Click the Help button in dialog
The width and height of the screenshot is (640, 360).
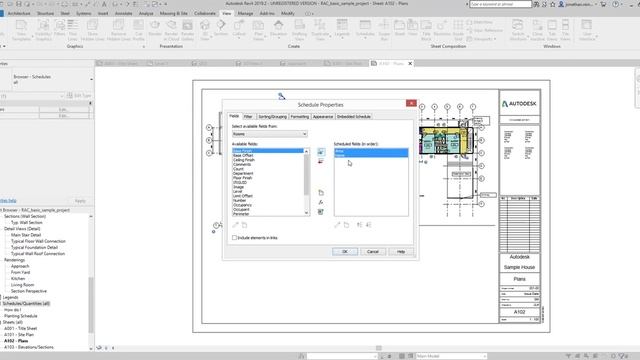[x=401, y=251]
